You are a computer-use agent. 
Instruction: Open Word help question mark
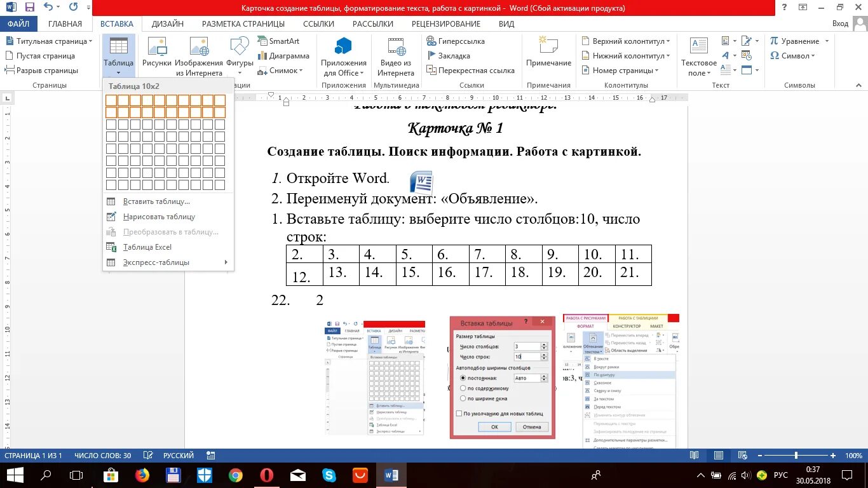pyautogui.click(x=785, y=8)
